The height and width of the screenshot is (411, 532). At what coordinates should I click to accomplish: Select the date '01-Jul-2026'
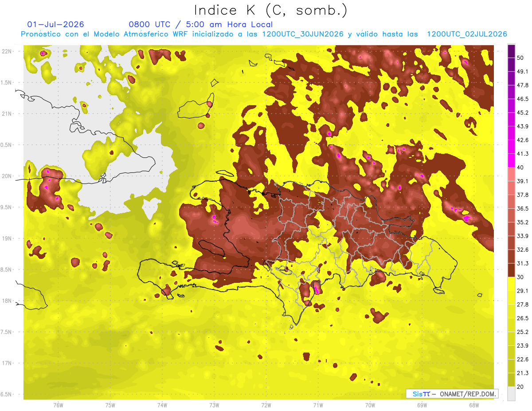(55, 24)
